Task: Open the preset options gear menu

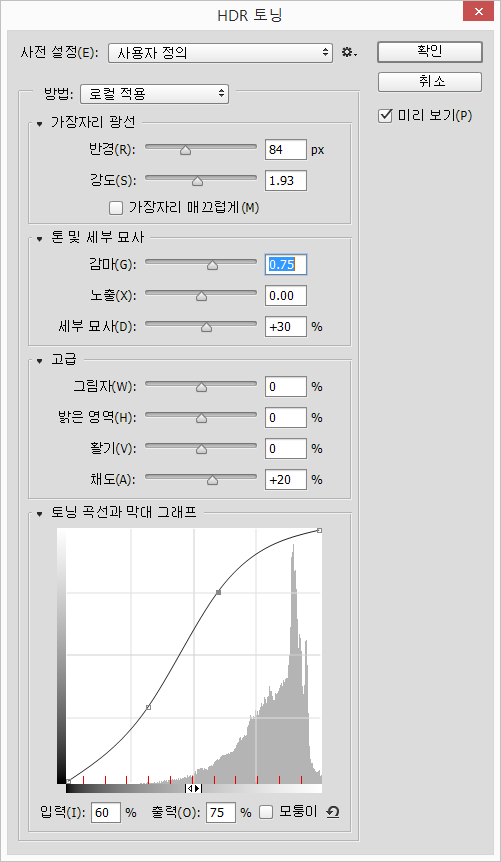Action: [349, 53]
